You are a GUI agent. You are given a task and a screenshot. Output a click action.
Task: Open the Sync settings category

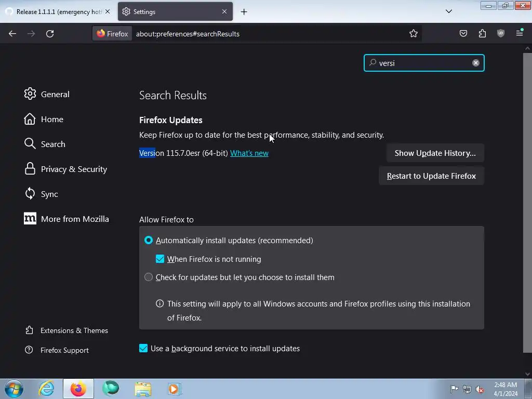pyautogui.click(x=41, y=194)
